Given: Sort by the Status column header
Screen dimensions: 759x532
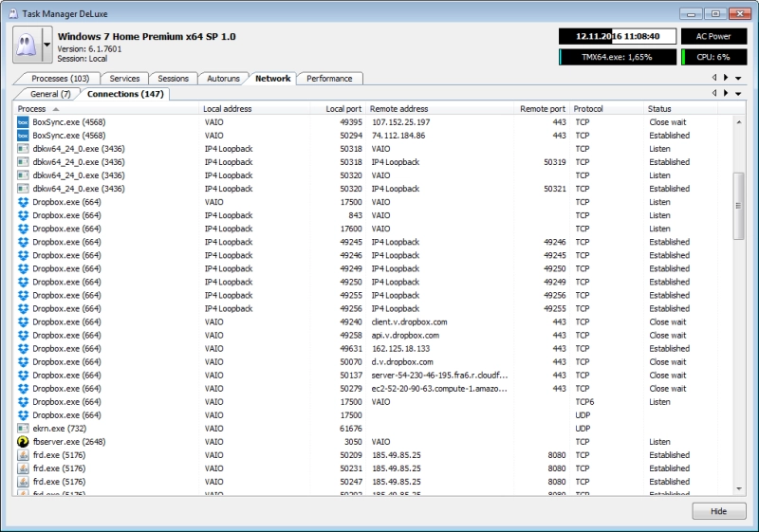Looking at the screenshot, I should pyautogui.click(x=680, y=109).
